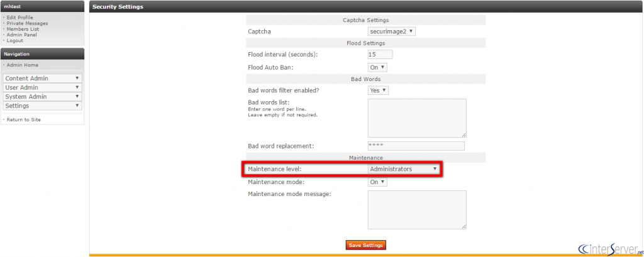Go to the Admin Panel link

[x=21, y=35]
